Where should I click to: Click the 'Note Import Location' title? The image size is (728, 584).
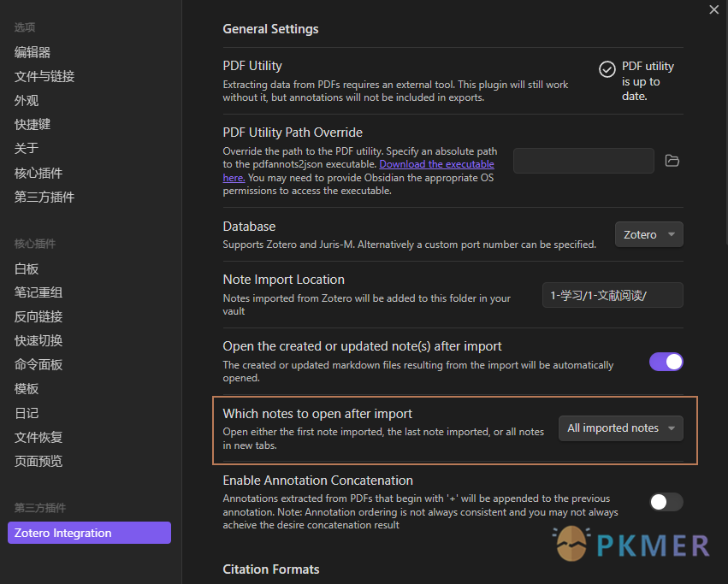pos(284,280)
